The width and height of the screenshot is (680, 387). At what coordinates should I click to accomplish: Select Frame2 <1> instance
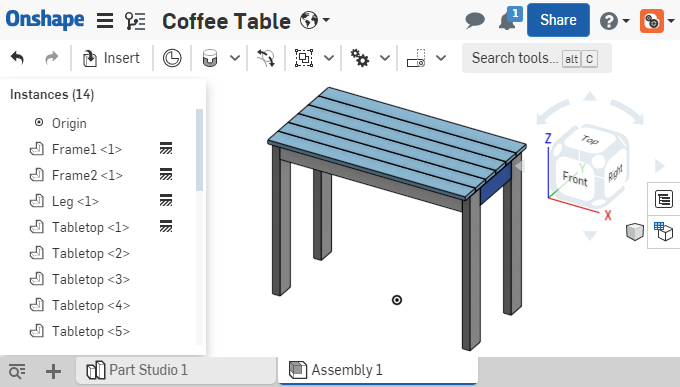click(87, 175)
